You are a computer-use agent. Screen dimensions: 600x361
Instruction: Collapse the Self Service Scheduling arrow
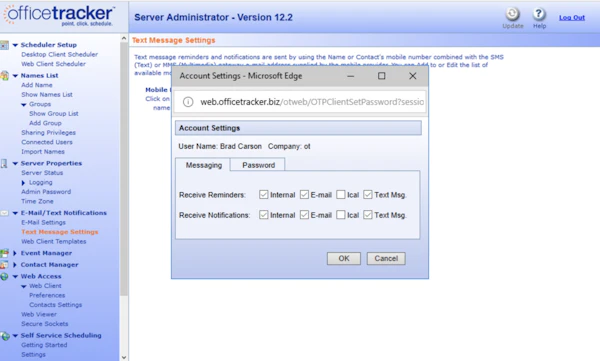[x=15, y=336]
